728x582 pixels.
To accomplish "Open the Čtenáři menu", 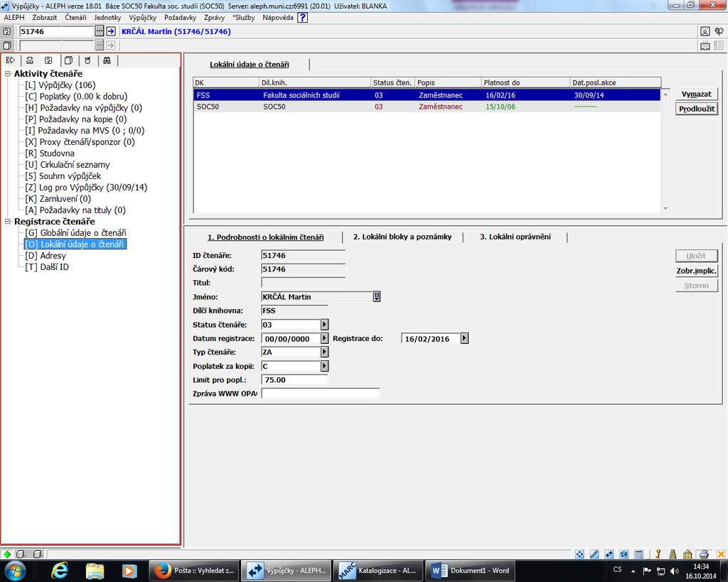I will tap(75, 18).
